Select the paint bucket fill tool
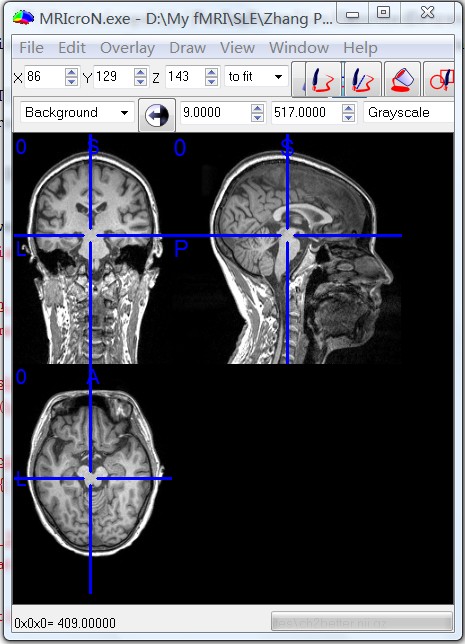Image resolution: width=465 pixels, height=644 pixels. click(x=403, y=79)
